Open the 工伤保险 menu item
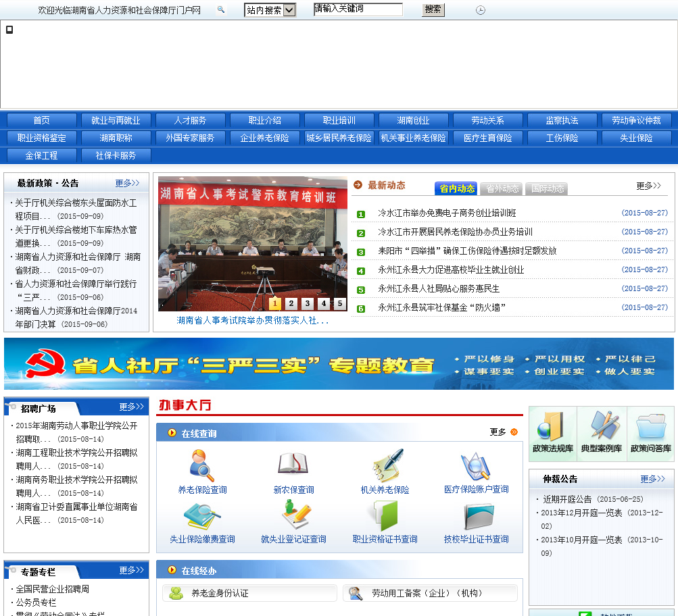The width and height of the screenshot is (678, 616). pos(562,138)
